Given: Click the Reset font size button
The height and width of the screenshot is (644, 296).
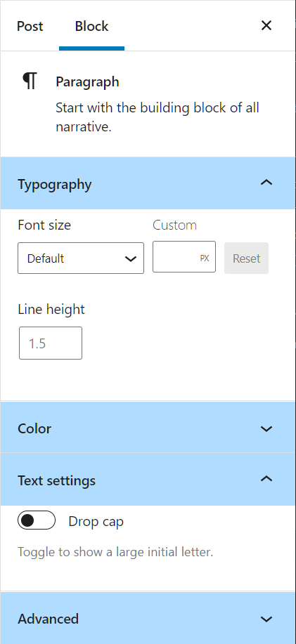Looking at the screenshot, I should click(246, 258).
